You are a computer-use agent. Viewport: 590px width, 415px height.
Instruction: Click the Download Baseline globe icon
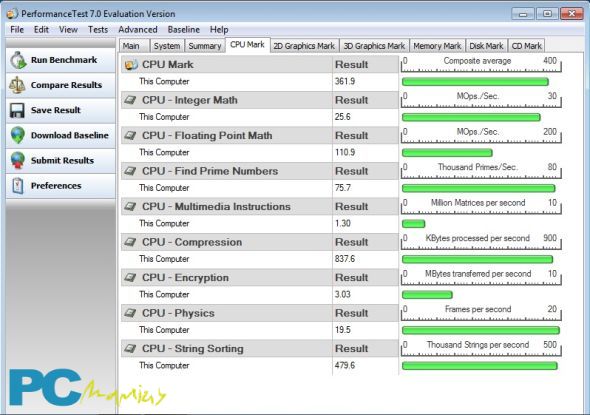[18, 135]
